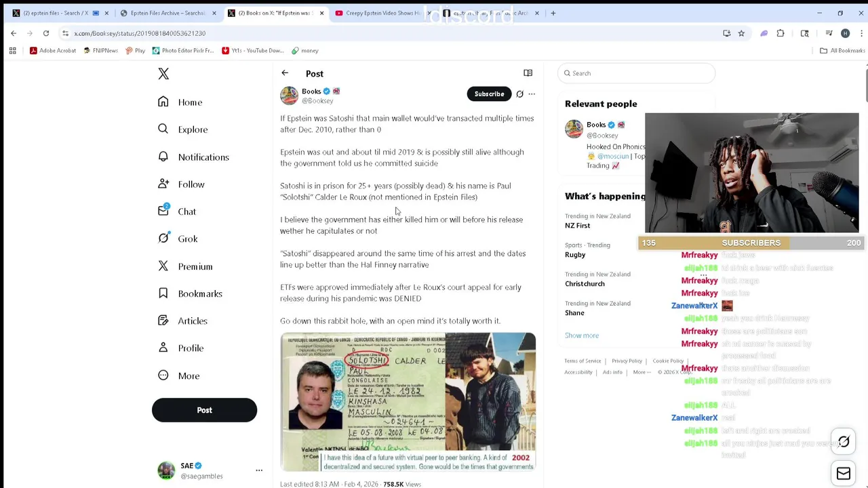Bookmark this page with star icon
868x488 pixels.
click(741, 33)
